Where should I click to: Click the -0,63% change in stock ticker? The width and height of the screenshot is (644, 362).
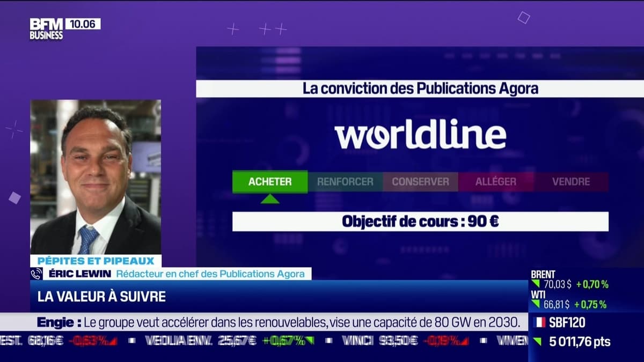click(x=94, y=340)
